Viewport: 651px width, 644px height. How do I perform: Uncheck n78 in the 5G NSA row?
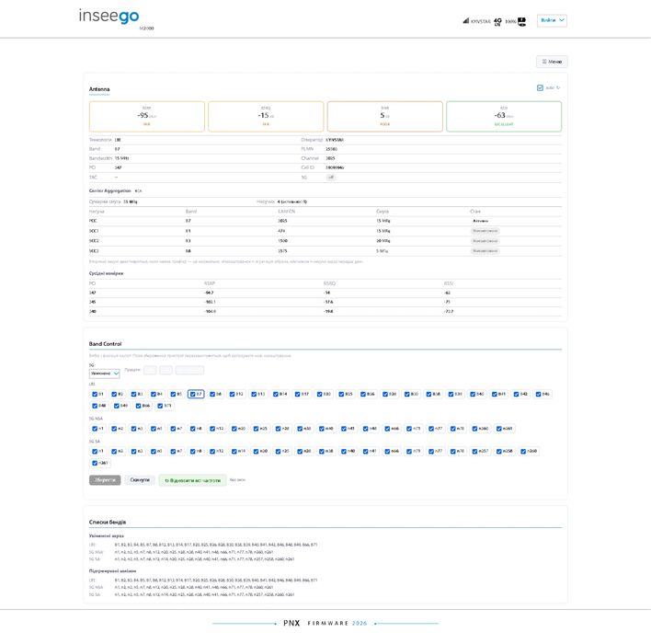[x=453, y=429]
